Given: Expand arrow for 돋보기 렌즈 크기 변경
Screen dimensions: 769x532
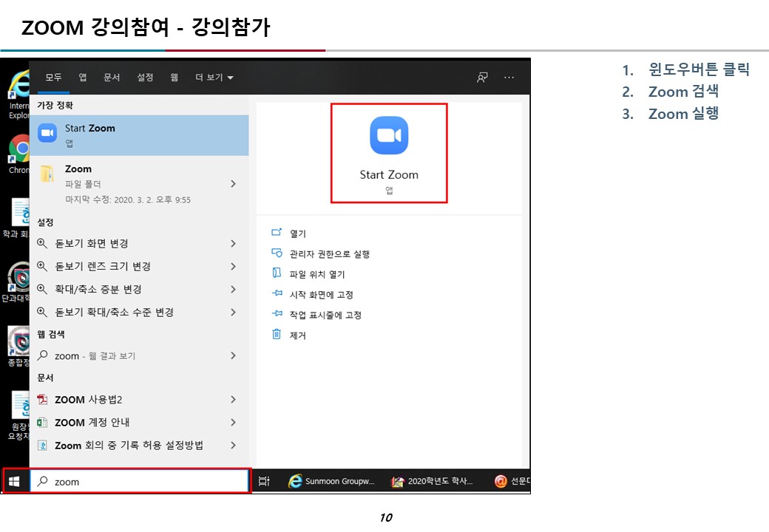Looking at the screenshot, I should coord(234,267).
